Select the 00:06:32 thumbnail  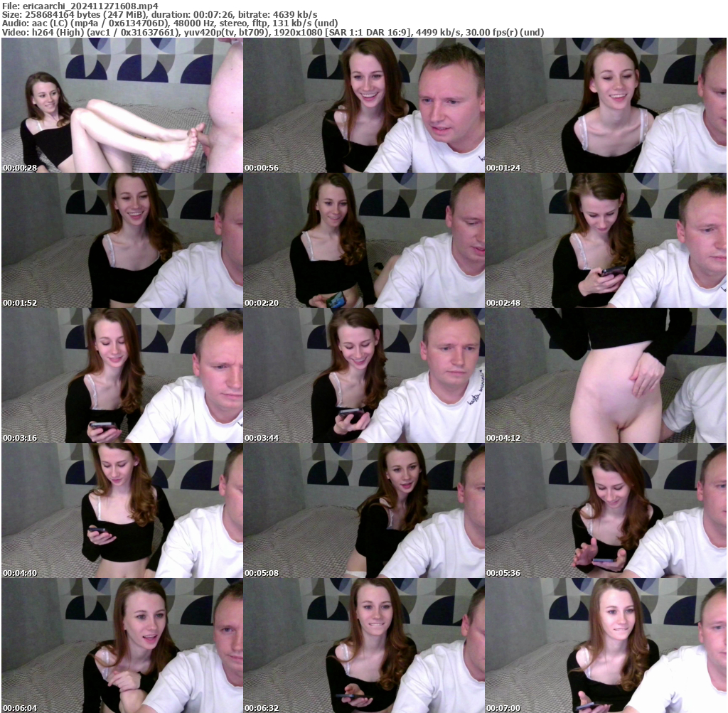click(364, 645)
